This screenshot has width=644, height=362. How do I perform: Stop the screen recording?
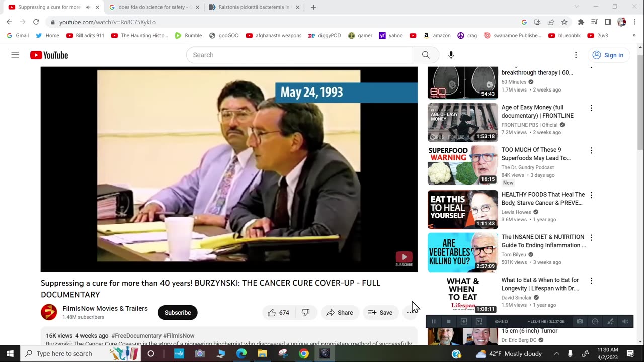[x=449, y=321]
